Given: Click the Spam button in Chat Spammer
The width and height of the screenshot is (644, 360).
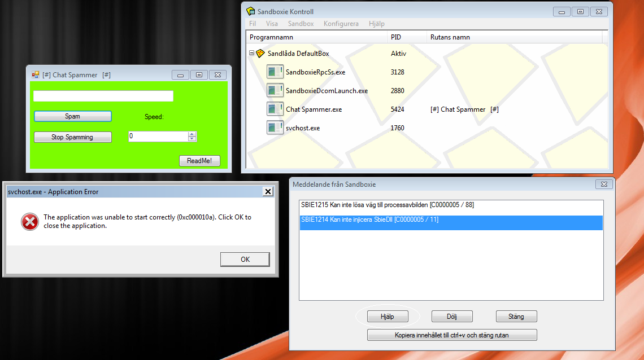Looking at the screenshot, I should point(73,116).
